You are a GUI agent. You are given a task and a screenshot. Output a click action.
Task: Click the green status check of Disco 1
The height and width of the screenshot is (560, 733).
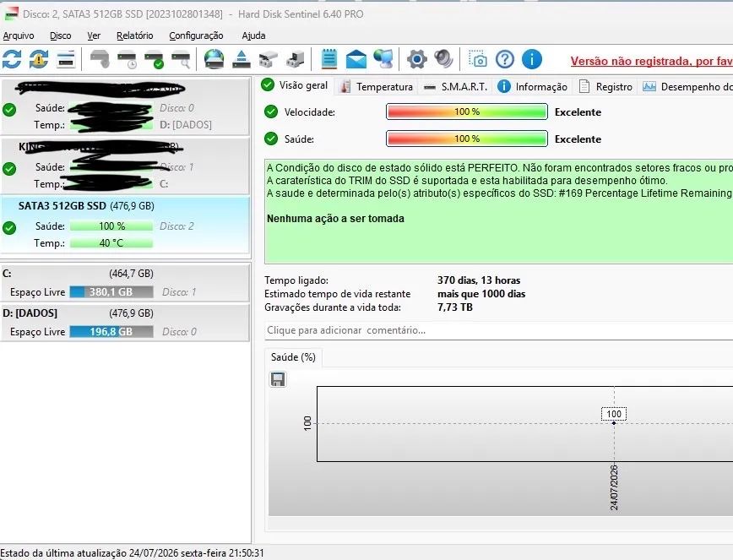[9, 169]
